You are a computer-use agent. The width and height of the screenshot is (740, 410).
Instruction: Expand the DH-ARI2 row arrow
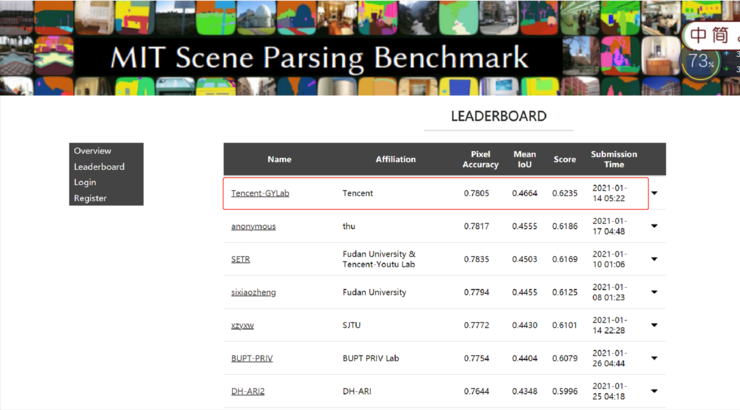coord(654,391)
